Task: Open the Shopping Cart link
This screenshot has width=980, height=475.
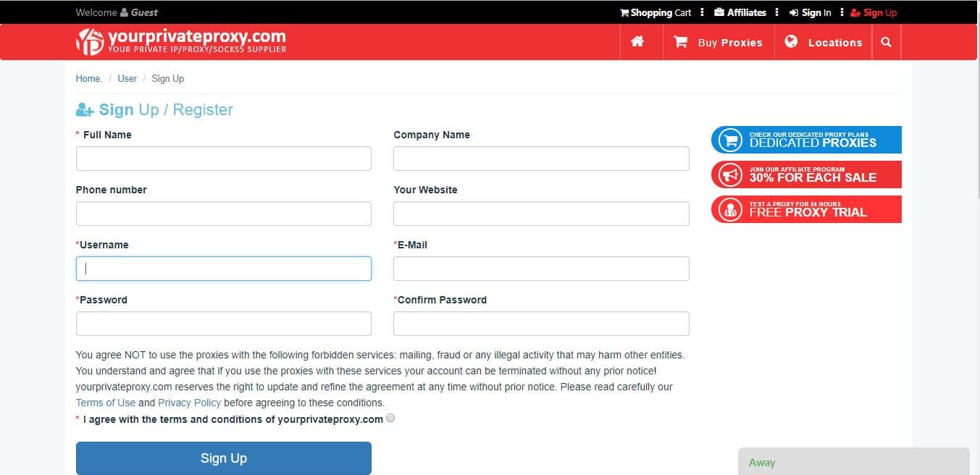Action: click(656, 12)
